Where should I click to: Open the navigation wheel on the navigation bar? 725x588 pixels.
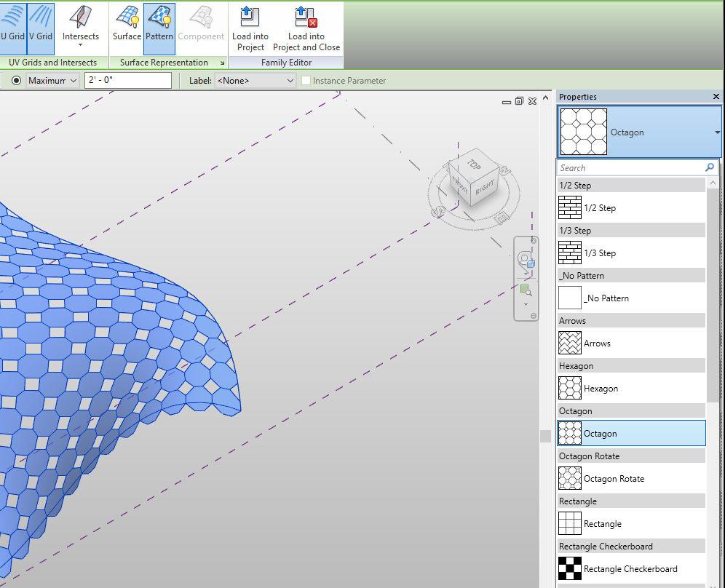pyautogui.click(x=526, y=261)
